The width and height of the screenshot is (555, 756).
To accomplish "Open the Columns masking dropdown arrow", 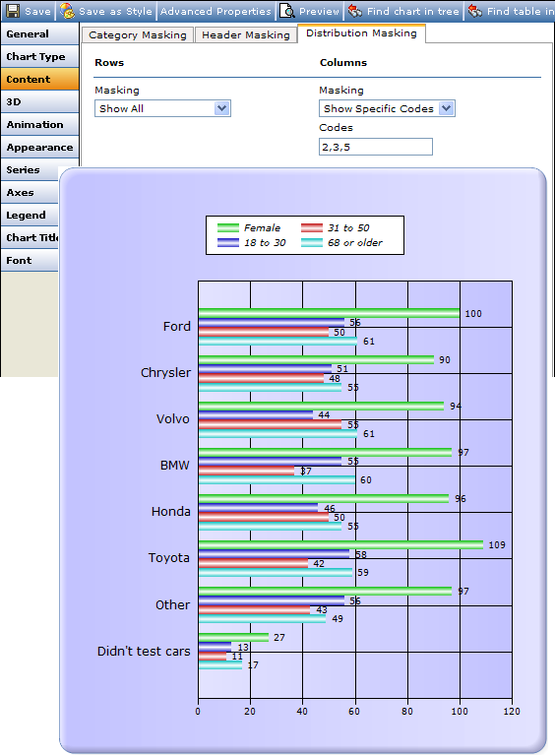I will [x=447, y=108].
